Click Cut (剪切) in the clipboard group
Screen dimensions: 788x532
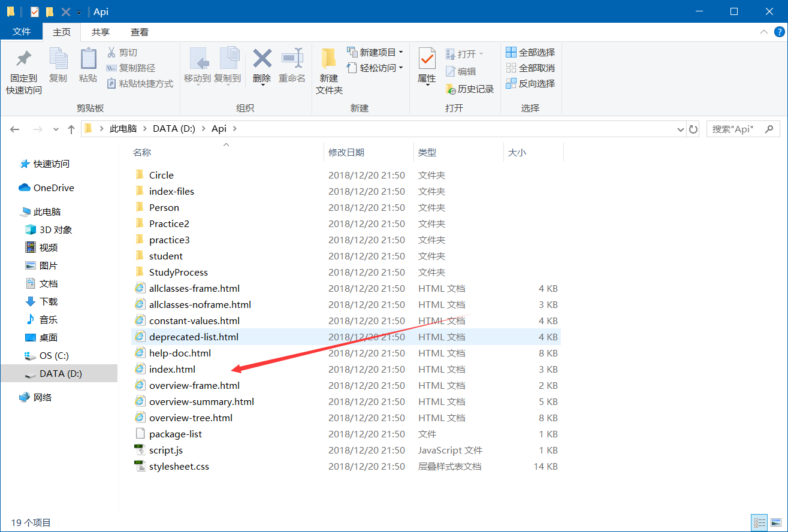click(122, 53)
